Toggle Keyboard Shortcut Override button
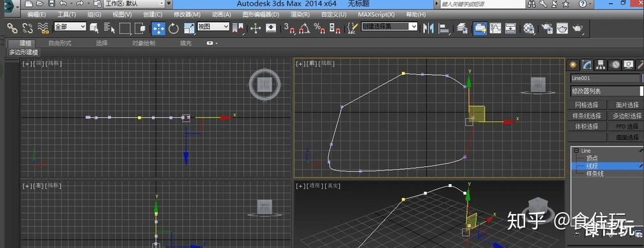Screen dimensions: 644x248 (271, 28)
